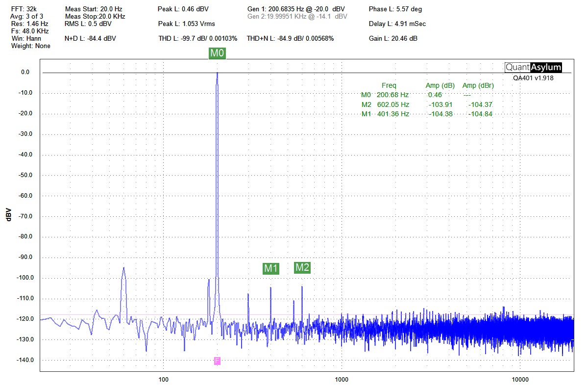588x388 pixels.
Task: Click the Gen 1 generator readout
Action: click(296, 9)
